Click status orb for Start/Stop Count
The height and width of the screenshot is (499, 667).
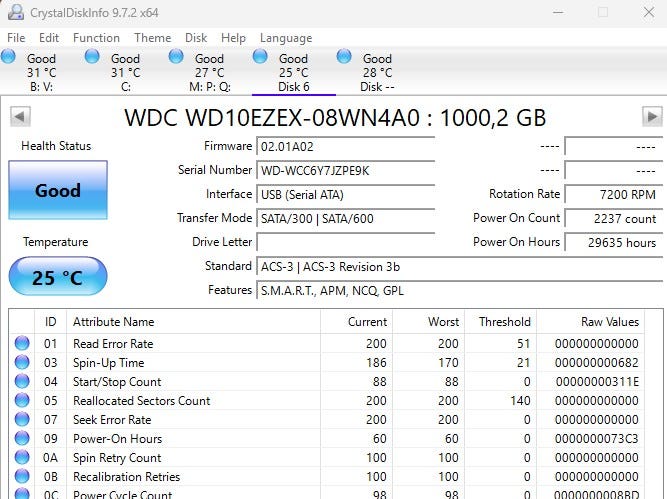pyautogui.click(x=22, y=381)
